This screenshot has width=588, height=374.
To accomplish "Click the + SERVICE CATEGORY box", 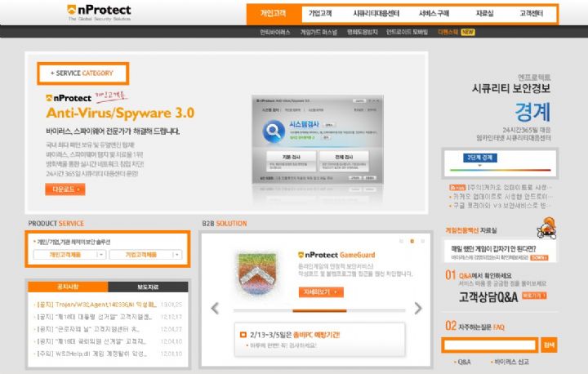I will click(82, 73).
